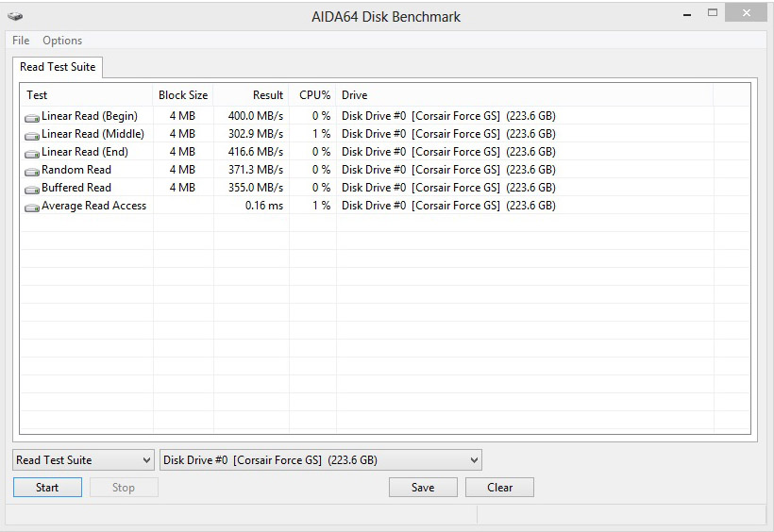Click the drive icon beside Linear Read (Begin)

point(32,118)
